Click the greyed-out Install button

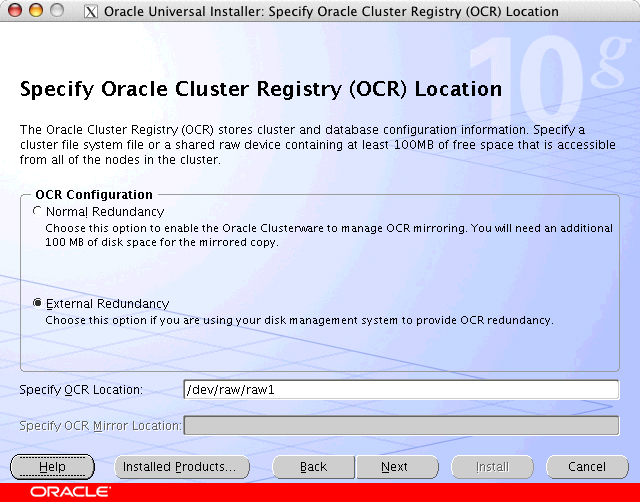point(492,467)
